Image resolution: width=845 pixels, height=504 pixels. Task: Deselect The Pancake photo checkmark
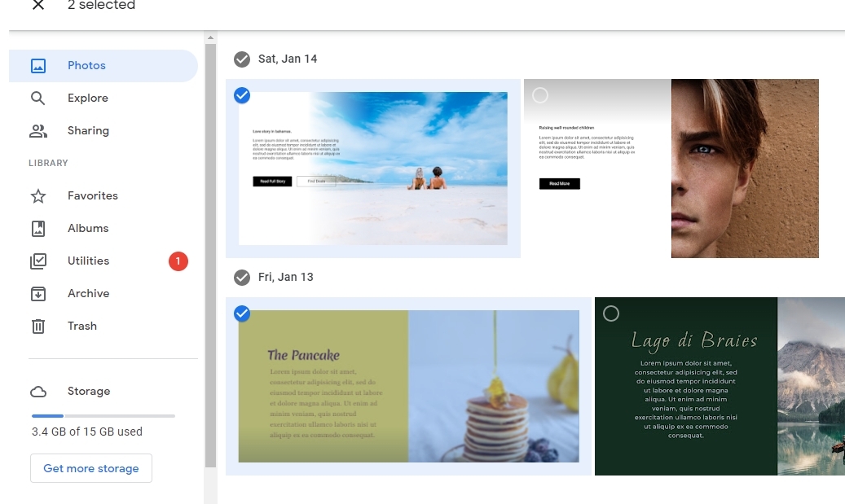(x=242, y=313)
